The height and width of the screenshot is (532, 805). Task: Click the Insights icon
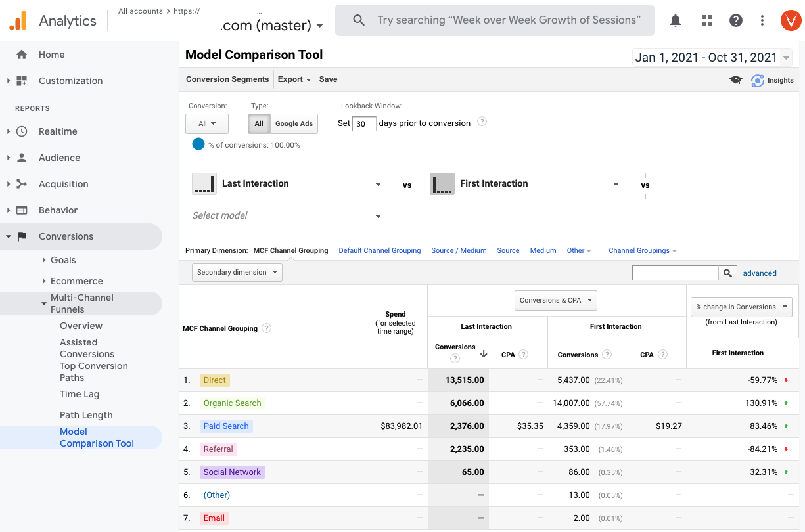tap(758, 79)
